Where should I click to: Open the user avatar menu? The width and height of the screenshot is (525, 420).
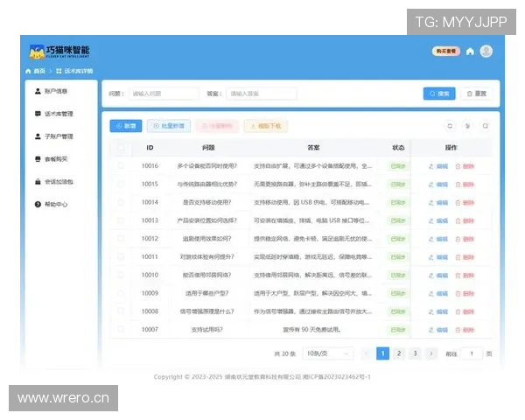coord(486,52)
